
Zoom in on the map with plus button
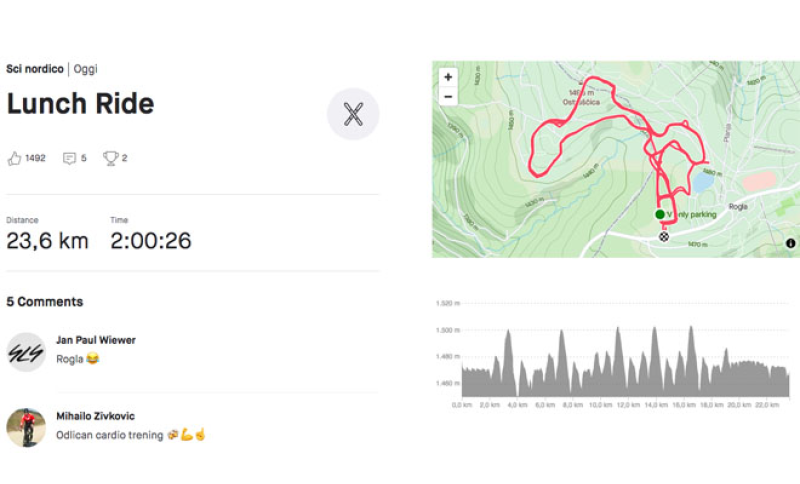[448, 77]
